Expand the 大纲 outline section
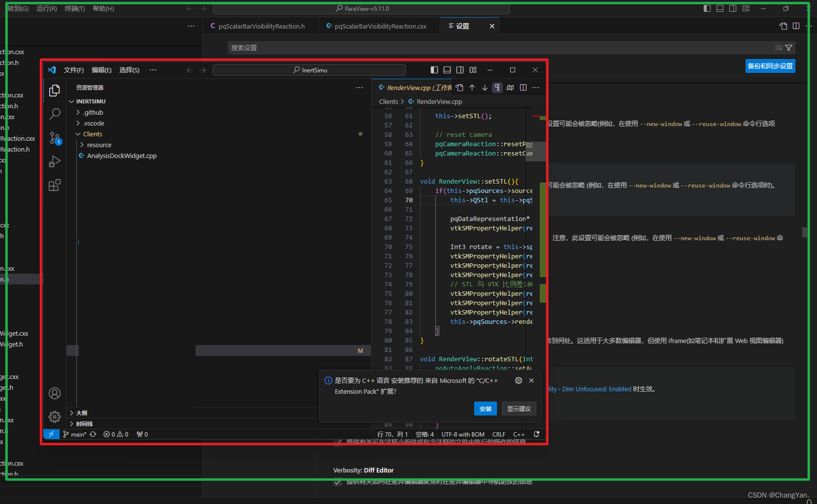Viewport: 817px width, 504px height. point(79,413)
